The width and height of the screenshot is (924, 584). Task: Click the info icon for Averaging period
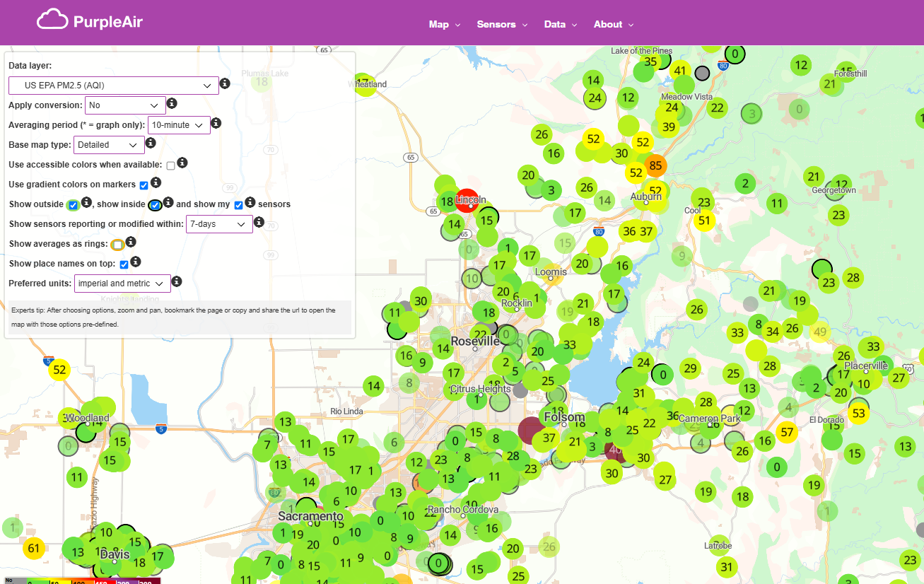216,122
